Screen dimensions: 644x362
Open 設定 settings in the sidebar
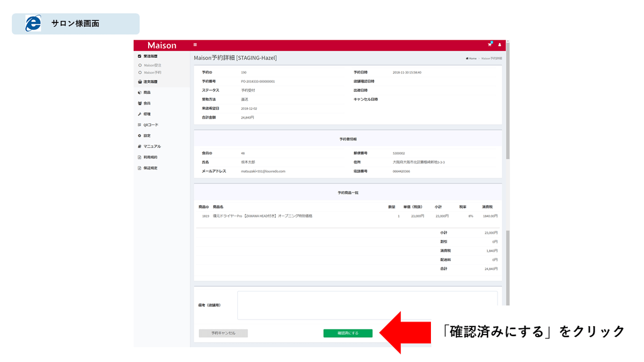tap(147, 136)
